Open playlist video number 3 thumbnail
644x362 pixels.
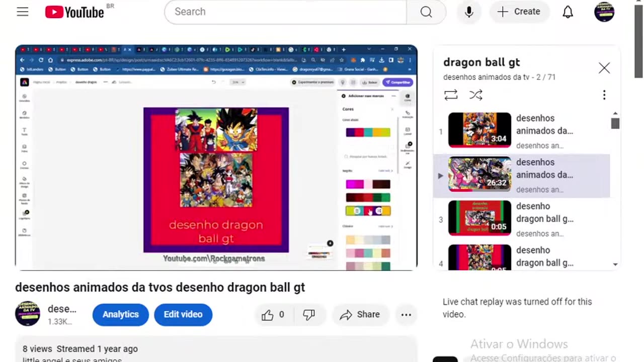point(479,218)
